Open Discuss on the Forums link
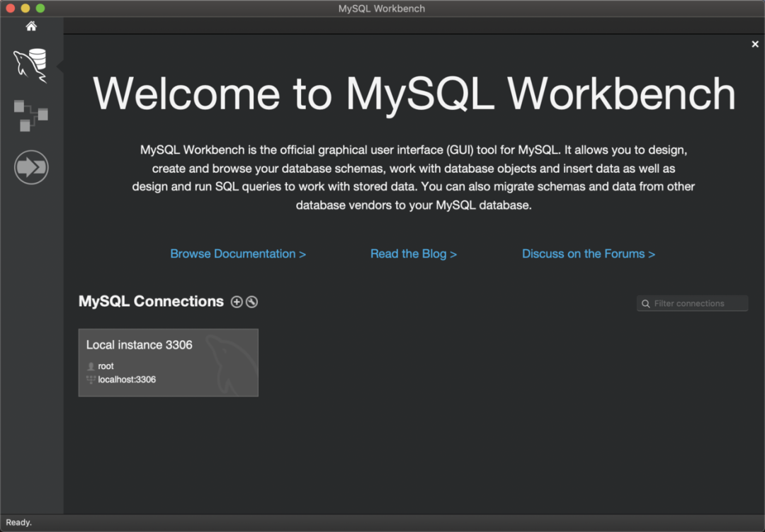Viewport: 765px width, 532px height. coord(589,254)
